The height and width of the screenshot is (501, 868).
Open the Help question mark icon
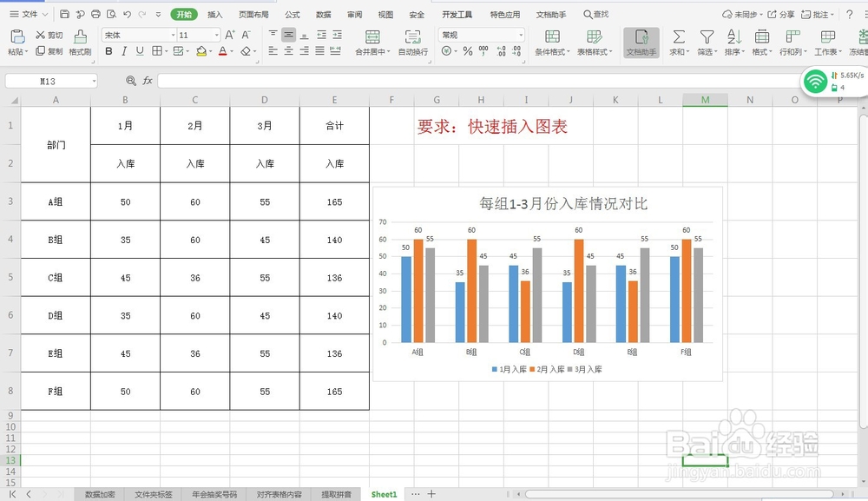tap(849, 15)
